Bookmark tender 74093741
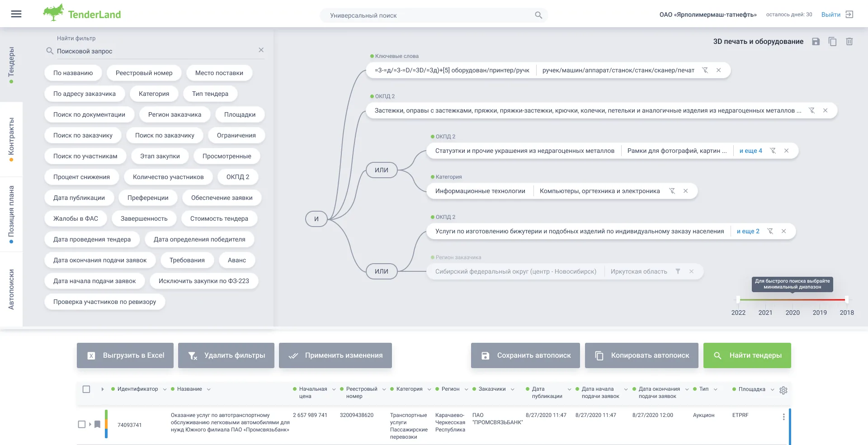The width and height of the screenshot is (868, 445). 97,424
